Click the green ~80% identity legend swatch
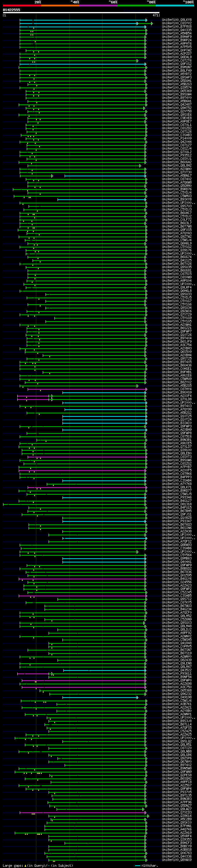Image resolution: width=197 pixels, height=868 pixels. point(137,6)
